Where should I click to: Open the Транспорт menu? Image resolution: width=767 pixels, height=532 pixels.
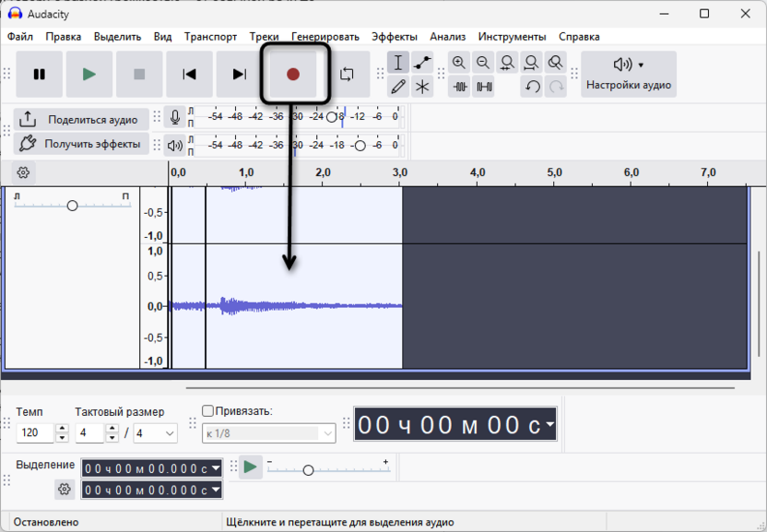click(x=211, y=36)
